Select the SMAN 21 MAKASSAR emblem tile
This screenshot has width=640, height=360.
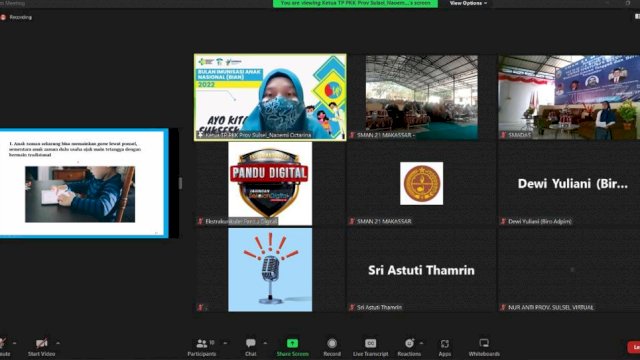[421, 183]
